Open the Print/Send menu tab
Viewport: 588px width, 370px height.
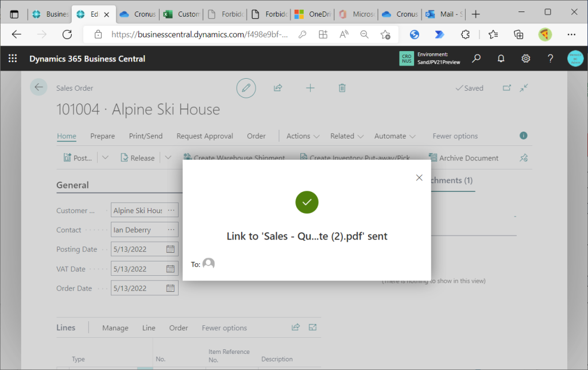[145, 136]
